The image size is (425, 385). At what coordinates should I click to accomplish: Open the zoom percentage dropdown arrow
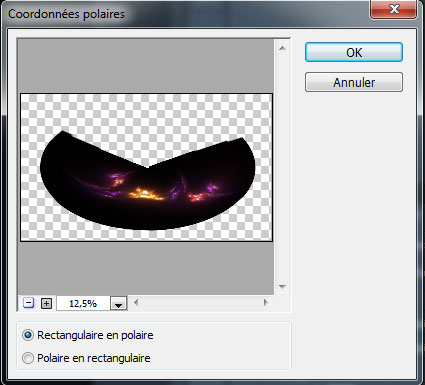119,304
